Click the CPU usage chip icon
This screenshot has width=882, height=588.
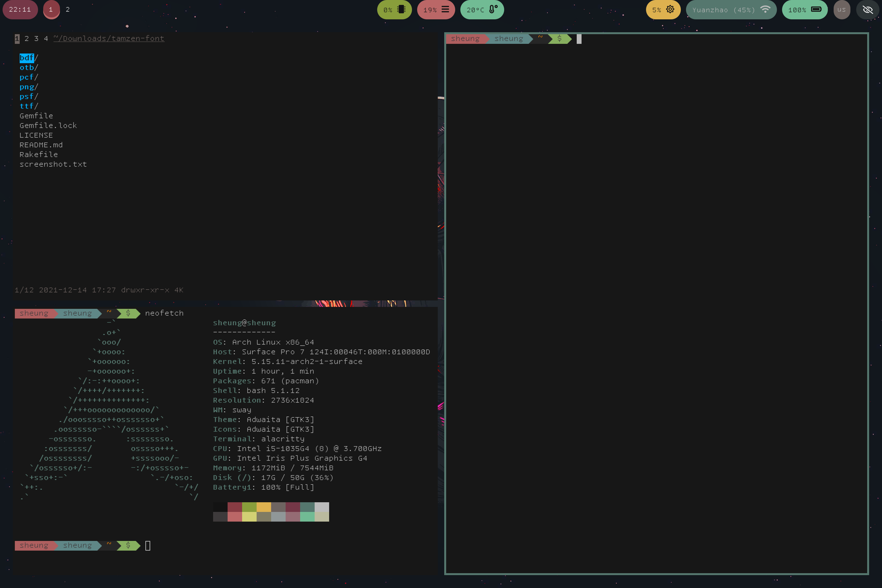tap(401, 9)
